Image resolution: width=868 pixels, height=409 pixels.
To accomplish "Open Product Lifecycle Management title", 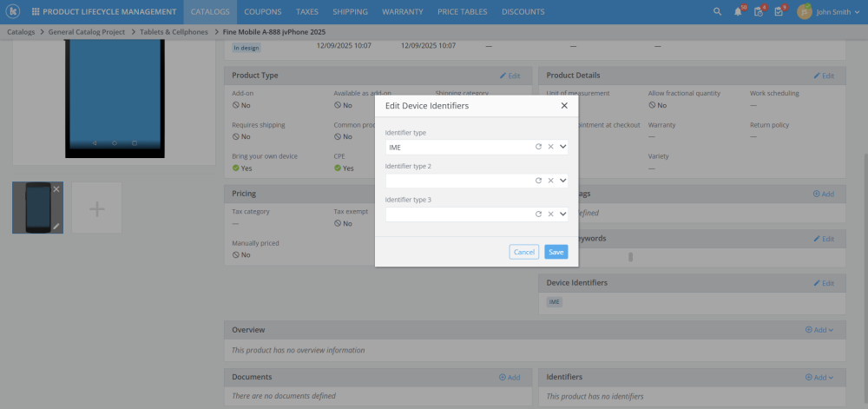I will (x=109, y=11).
